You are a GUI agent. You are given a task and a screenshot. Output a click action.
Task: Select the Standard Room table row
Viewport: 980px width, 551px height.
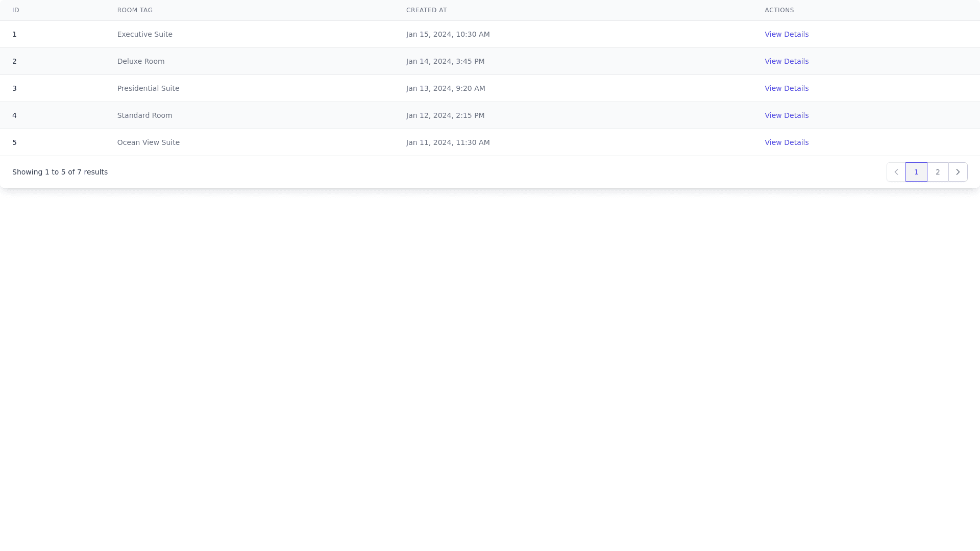point(357,115)
